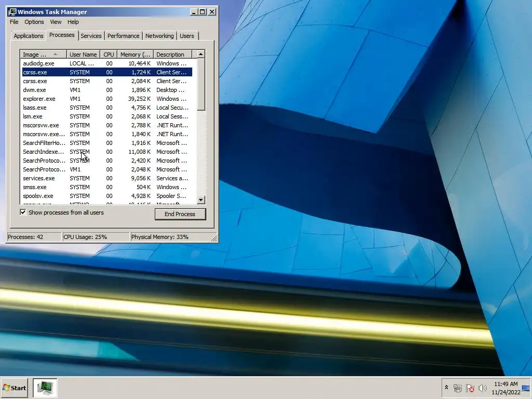Close the Windows Task Manager window
Screen dimensions: 532x399
point(212,12)
